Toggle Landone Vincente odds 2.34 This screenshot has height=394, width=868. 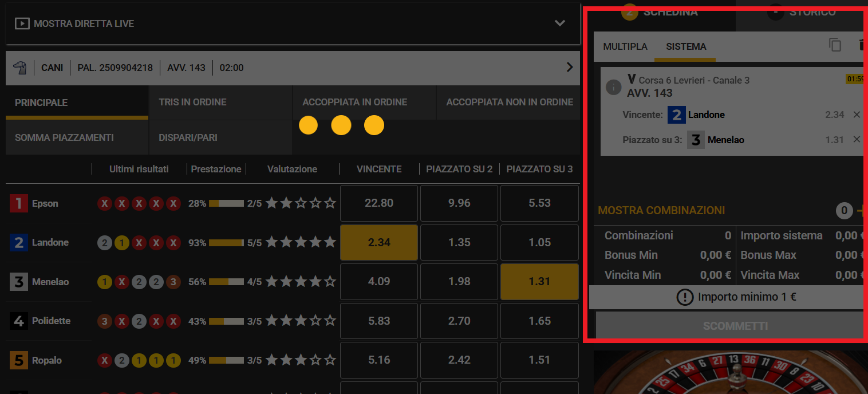click(x=379, y=242)
